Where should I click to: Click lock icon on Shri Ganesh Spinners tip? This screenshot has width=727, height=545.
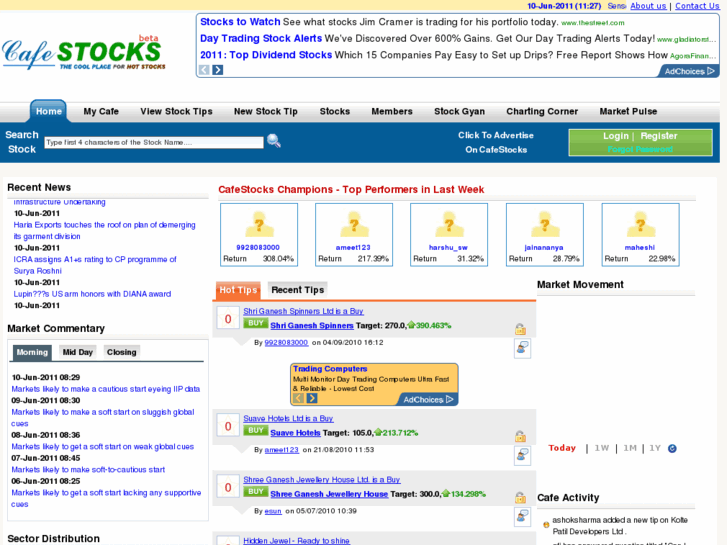tap(520, 329)
